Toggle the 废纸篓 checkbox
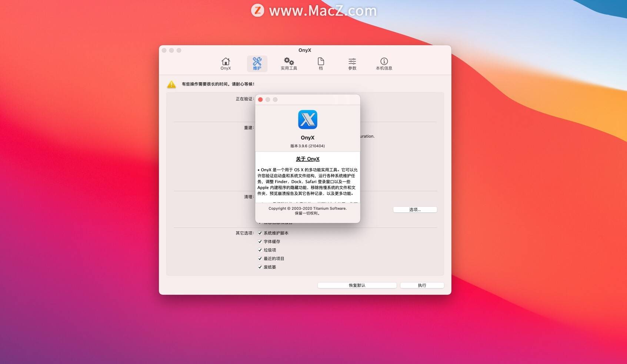The width and height of the screenshot is (627, 364). pyautogui.click(x=260, y=267)
